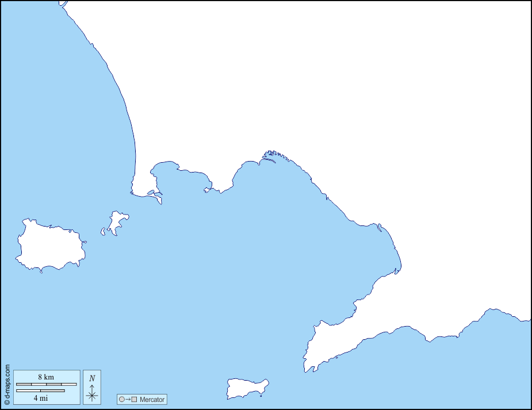532x410 pixels.
Task: Click the gray square projection icon
Action: (x=134, y=399)
